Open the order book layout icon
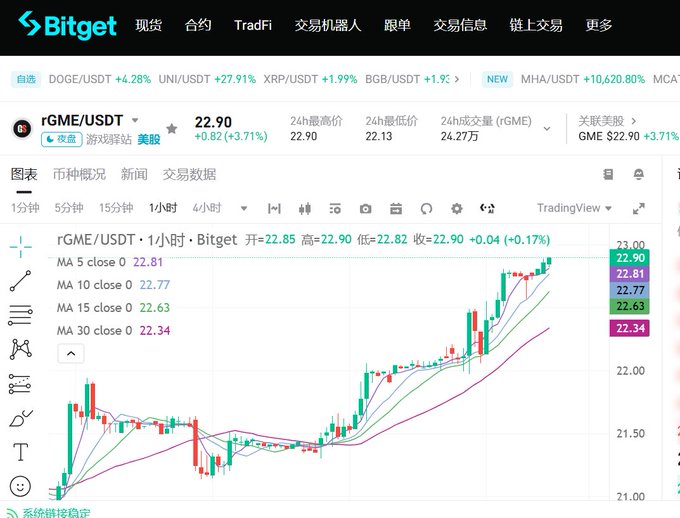The height and width of the screenshot is (518, 680). tap(608, 174)
